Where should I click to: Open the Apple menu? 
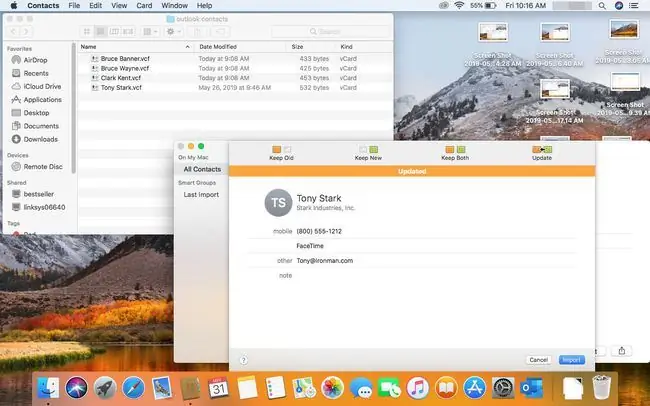(x=14, y=5)
